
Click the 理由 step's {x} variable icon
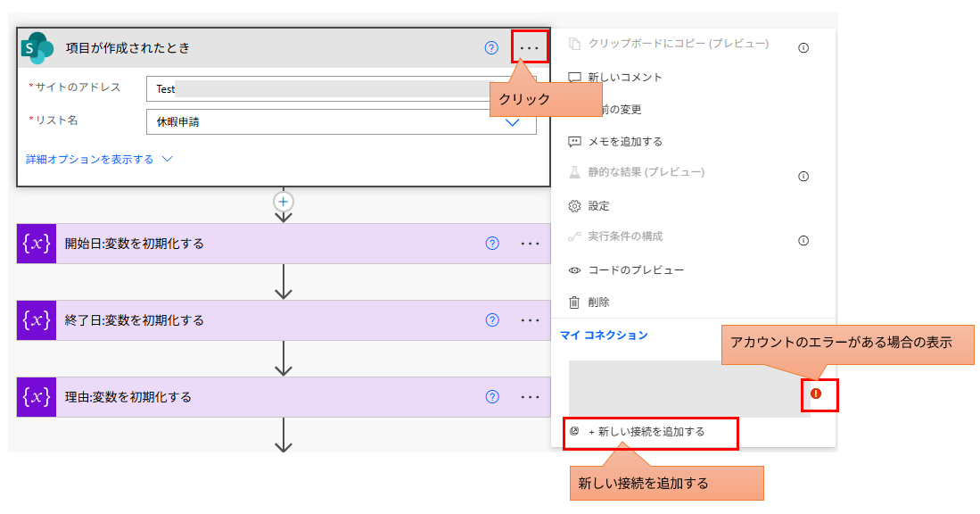tap(36, 397)
